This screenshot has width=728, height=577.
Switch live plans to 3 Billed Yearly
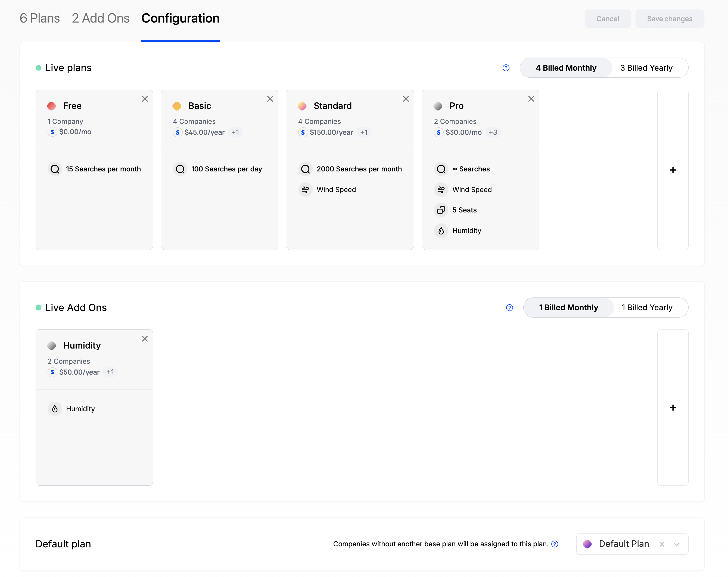(x=646, y=68)
